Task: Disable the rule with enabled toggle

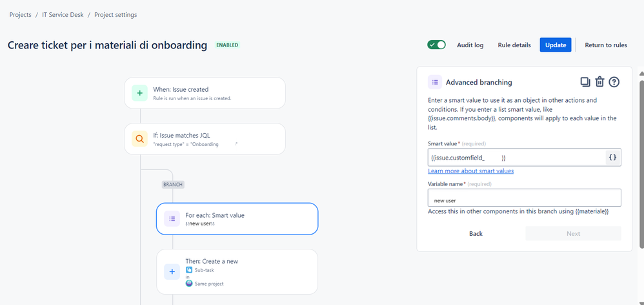Action: tap(436, 45)
